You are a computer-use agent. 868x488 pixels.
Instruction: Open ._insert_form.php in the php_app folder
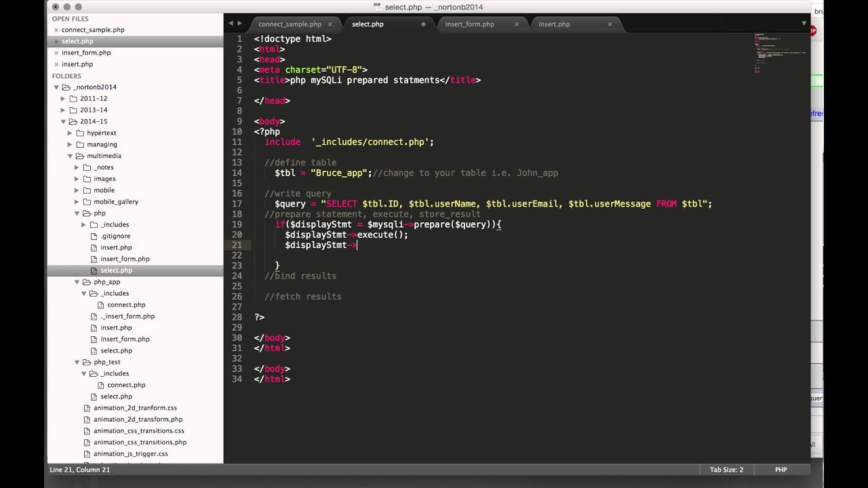click(127, 317)
